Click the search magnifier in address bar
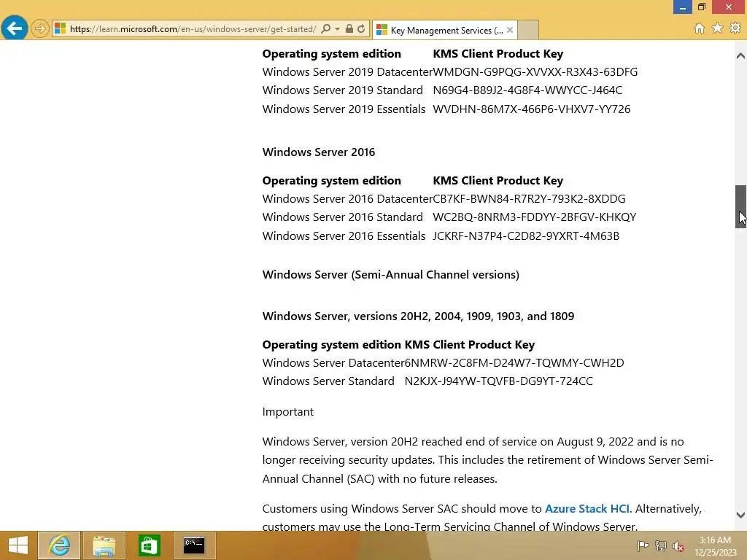The image size is (747, 560). pos(326,28)
